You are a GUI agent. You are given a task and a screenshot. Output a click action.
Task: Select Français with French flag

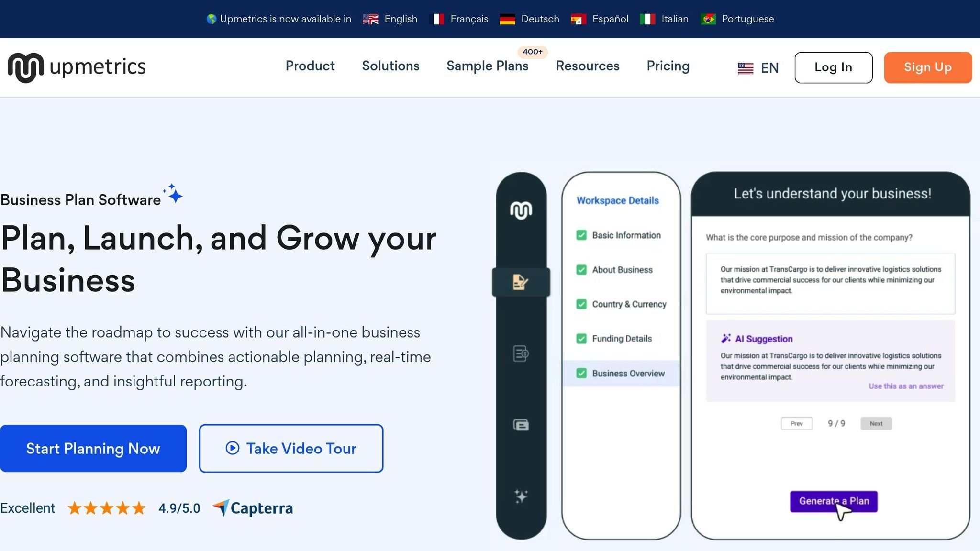460,19
